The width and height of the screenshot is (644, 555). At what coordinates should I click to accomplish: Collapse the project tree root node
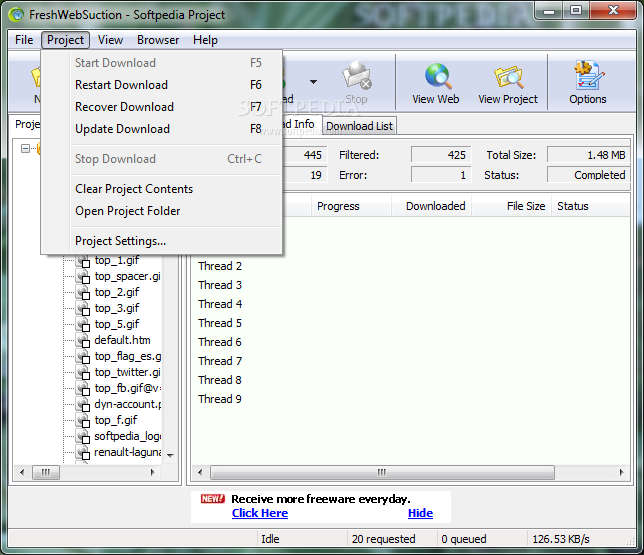[25, 148]
